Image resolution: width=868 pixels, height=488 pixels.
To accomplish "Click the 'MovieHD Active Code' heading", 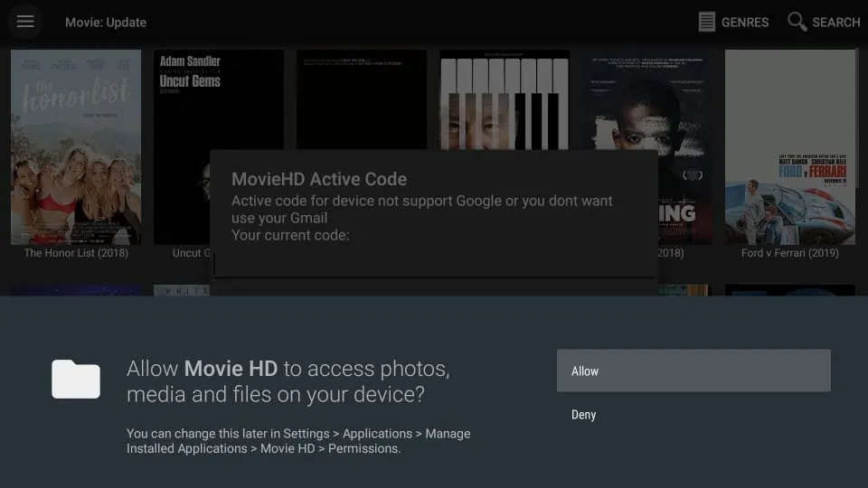I will point(319,179).
